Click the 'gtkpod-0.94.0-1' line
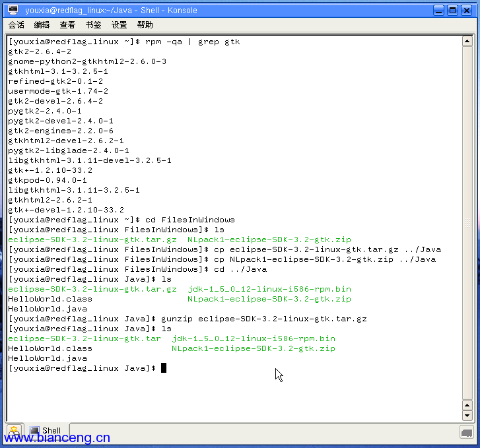480x448 pixels. (x=48, y=180)
